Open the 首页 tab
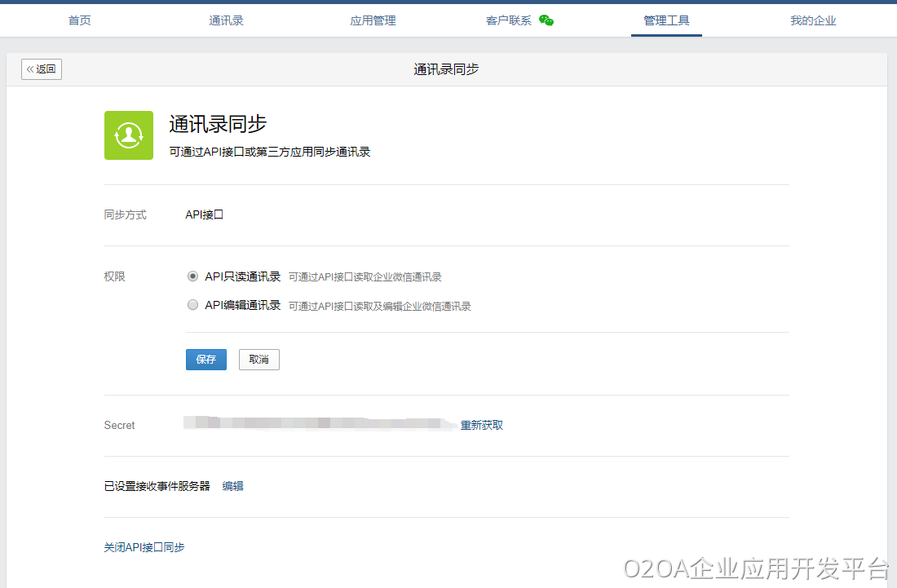 pyautogui.click(x=80, y=20)
